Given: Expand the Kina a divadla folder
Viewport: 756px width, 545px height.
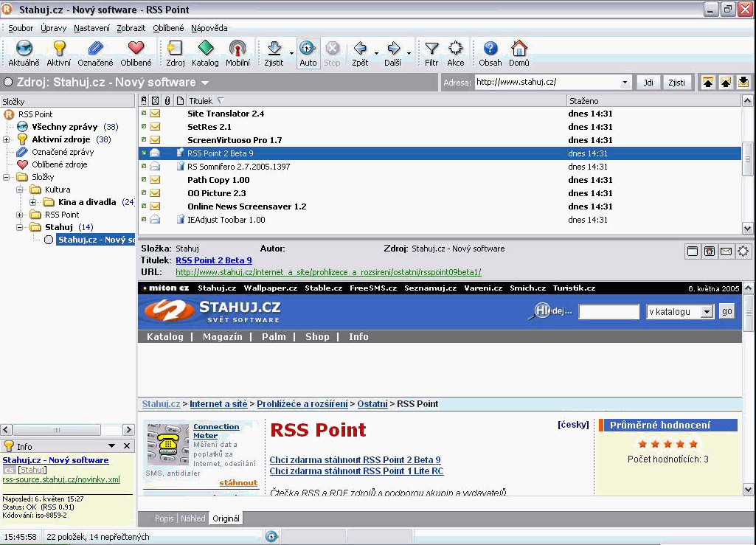Looking at the screenshot, I should tap(32, 202).
